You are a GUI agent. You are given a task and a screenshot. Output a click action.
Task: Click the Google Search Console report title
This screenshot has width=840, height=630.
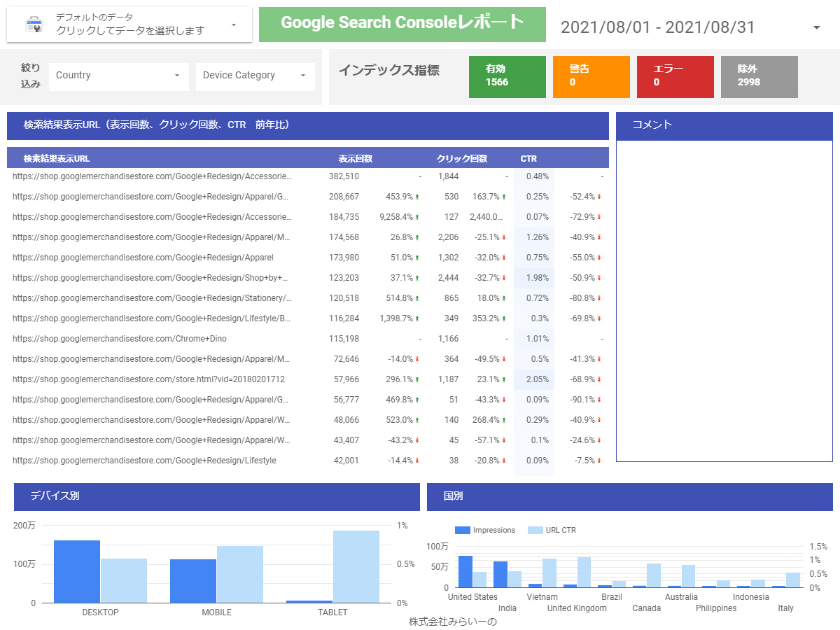pyautogui.click(x=402, y=24)
